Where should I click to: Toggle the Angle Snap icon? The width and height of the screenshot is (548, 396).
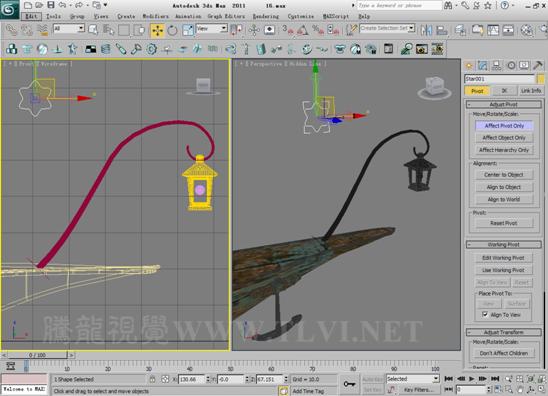(x=303, y=30)
